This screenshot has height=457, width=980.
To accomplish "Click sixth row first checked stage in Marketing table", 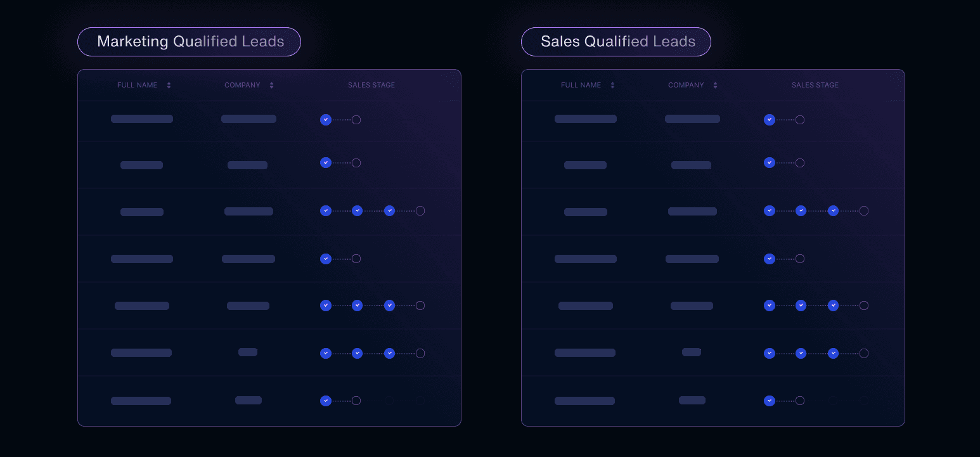I will (326, 354).
